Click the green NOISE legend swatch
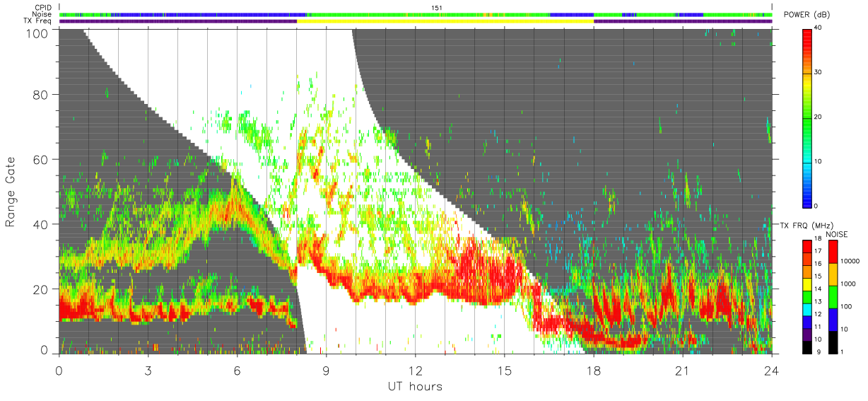Image resolution: width=868 pixels, height=401 pixels. [x=834, y=296]
